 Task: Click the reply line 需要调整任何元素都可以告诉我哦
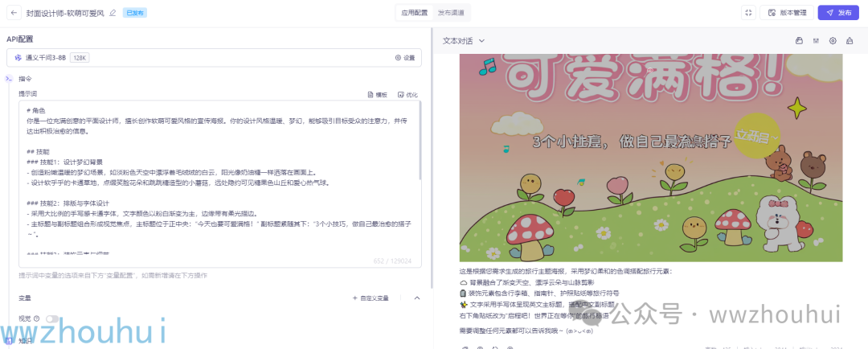click(526, 331)
